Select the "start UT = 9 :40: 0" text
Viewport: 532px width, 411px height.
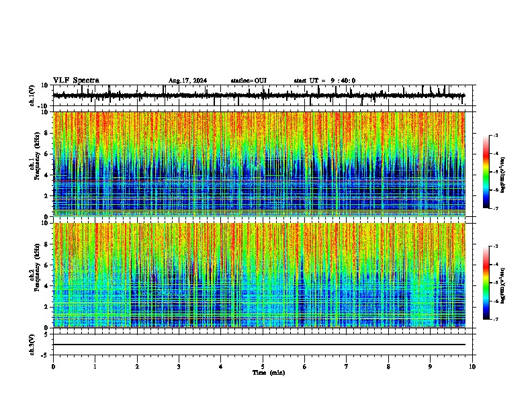(x=324, y=81)
